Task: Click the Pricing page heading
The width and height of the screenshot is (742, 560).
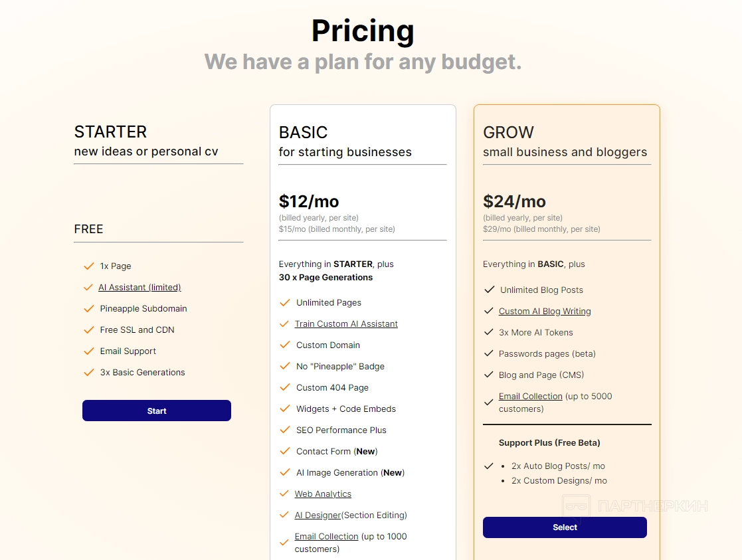Action: click(363, 31)
